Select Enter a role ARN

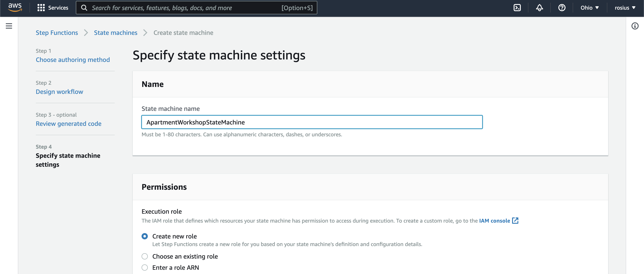coord(144,268)
